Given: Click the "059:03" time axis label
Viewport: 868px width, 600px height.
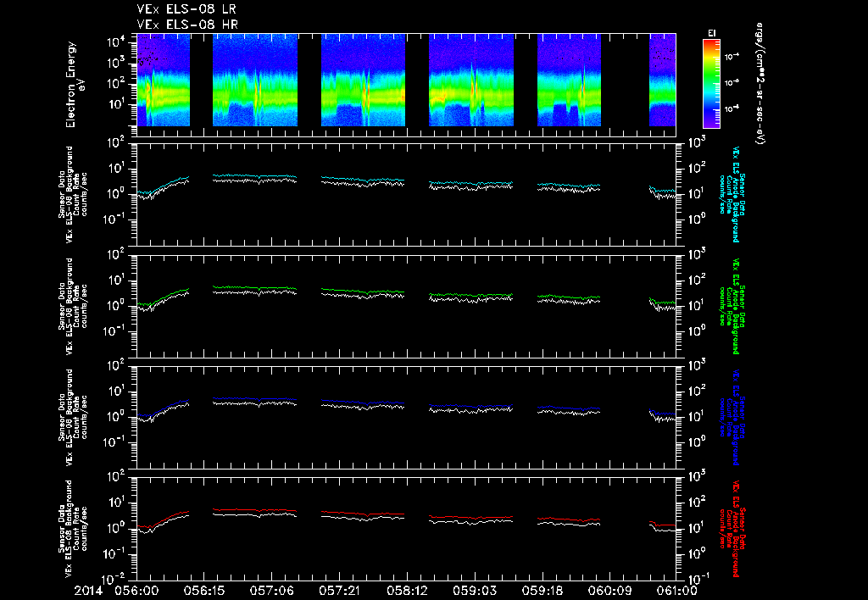Looking at the screenshot, I should [x=475, y=591].
